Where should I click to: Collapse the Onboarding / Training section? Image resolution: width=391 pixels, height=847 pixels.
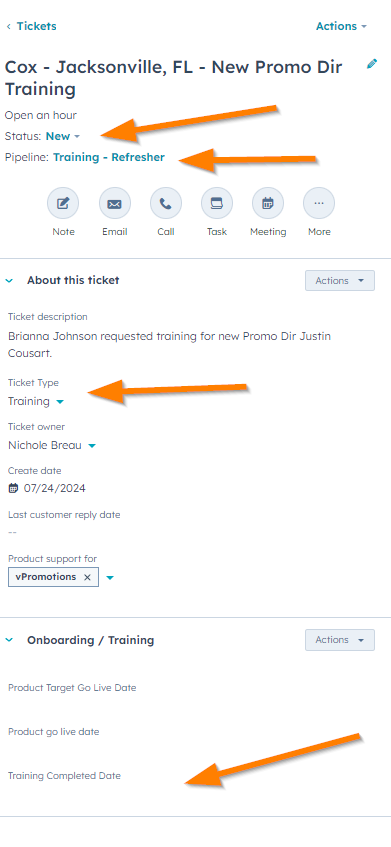pos(9,640)
